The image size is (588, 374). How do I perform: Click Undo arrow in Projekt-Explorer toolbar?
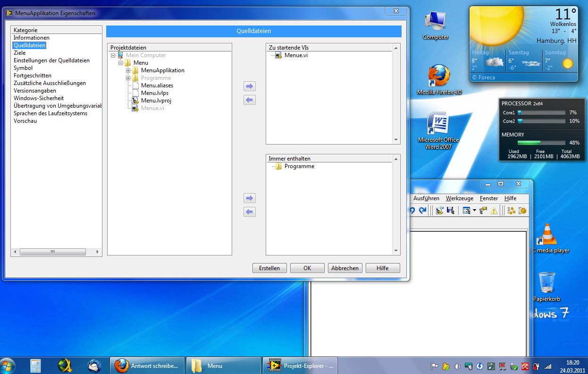(x=412, y=211)
